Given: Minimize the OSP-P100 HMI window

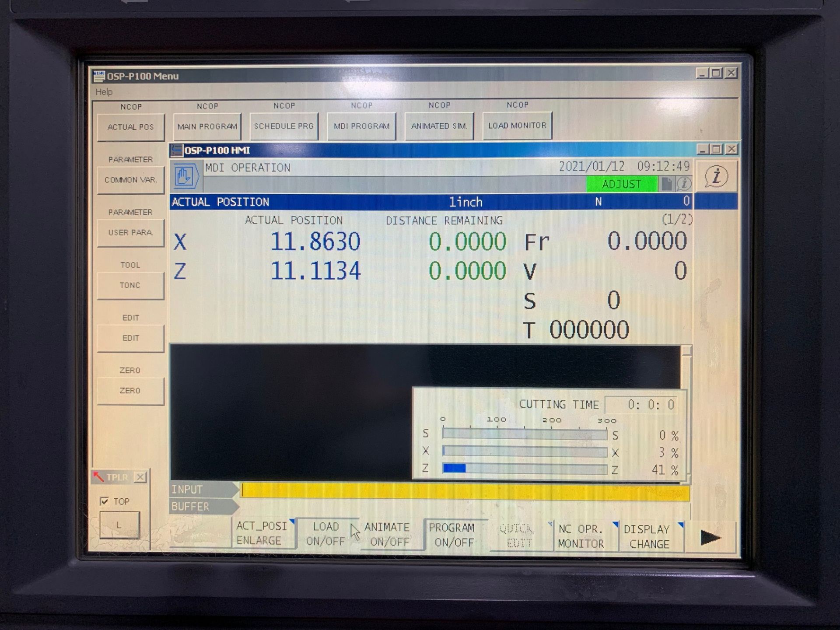Looking at the screenshot, I should point(703,150).
